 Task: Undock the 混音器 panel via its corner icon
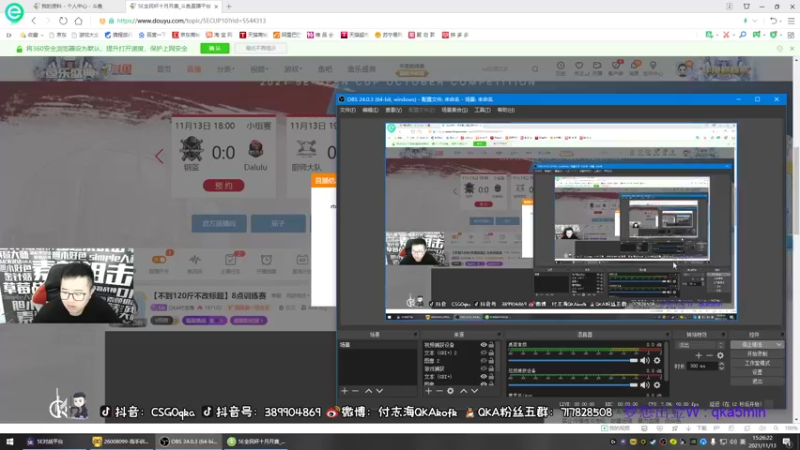click(x=667, y=335)
